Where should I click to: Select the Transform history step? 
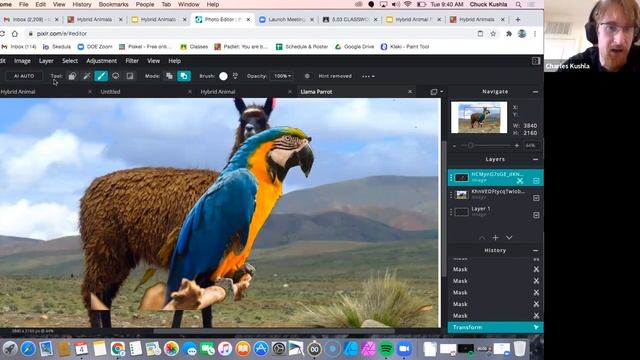click(x=495, y=327)
